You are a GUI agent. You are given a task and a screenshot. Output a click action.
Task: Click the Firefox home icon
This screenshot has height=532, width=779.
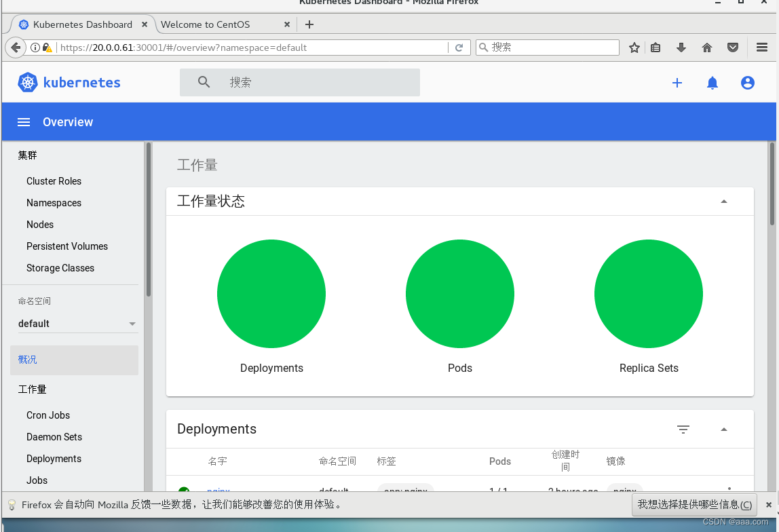click(x=707, y=47)
